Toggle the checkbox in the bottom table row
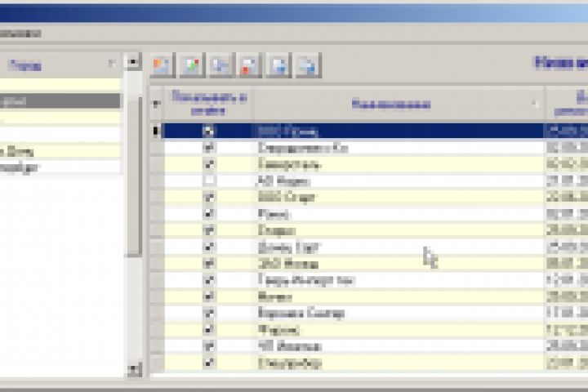The image size is (588, 392). pos(209,363)
